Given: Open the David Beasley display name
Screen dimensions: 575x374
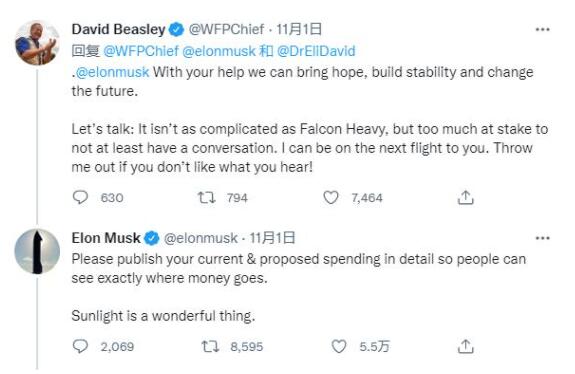Looking at the screenshot, I should coord(118,29).
